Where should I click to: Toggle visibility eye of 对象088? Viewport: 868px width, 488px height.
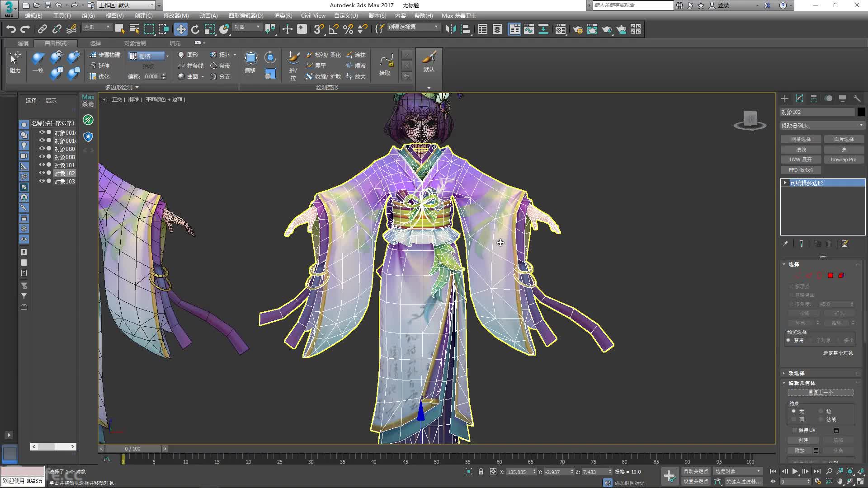[x=42, y=157]
